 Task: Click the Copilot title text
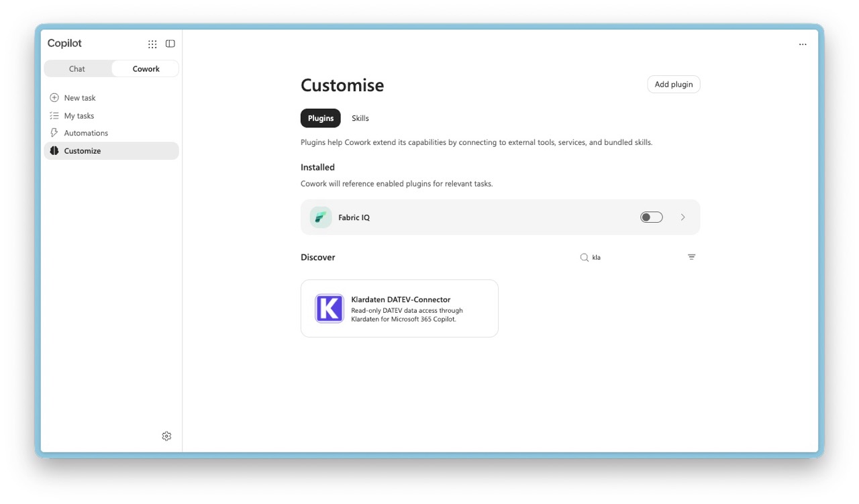tap(64, 44)
